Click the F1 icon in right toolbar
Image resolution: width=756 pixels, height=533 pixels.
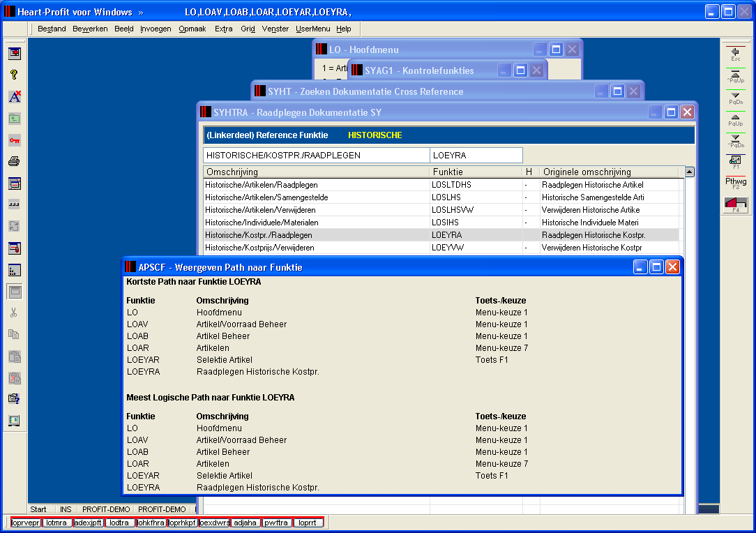[x=735, y=162]
